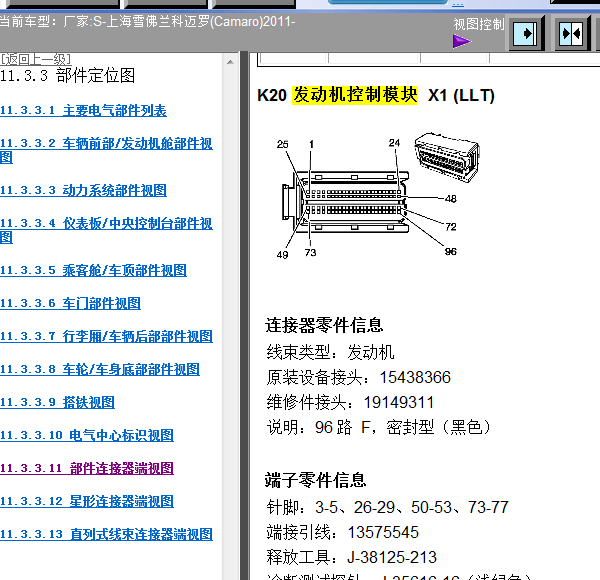Click the left panel scroll-up arrow
Viewport: 600px width, 580px height.
(x=230, y=62)
